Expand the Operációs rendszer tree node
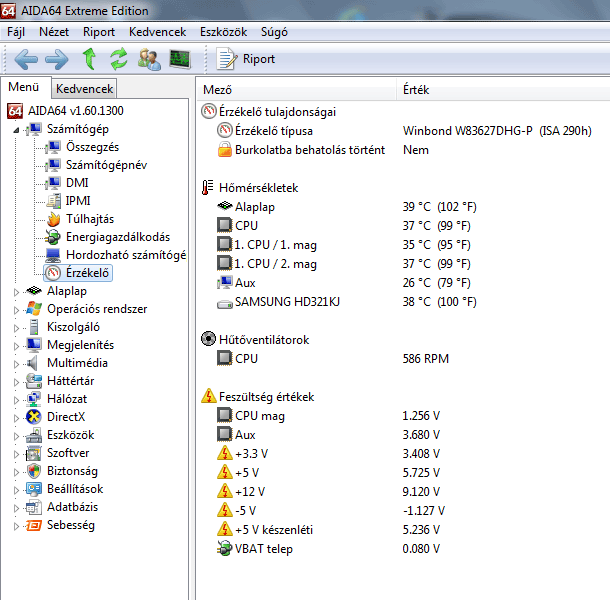The width and height of the screenshot is (610, 600). click(x=16, y=310)
